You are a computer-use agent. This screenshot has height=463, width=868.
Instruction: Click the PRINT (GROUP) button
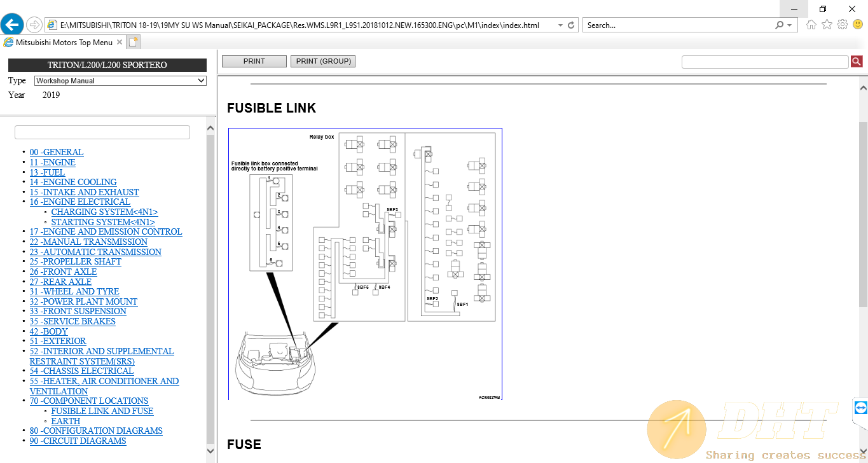point(323,62)
